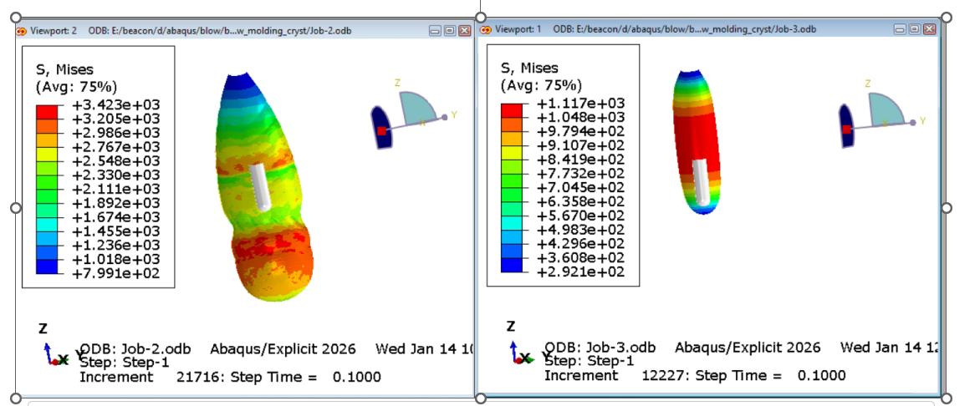Click the "S, Mises" legend title in Viewport 1

pos(529,68)
